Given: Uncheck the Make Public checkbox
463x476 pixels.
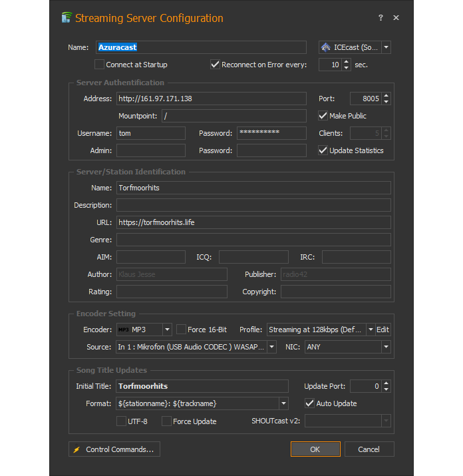Looking at the screenshot, I should (323, 116).
